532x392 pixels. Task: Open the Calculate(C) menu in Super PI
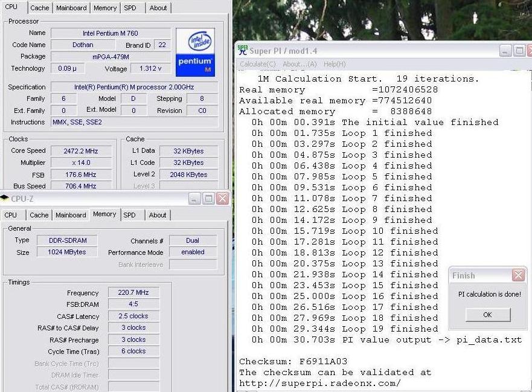[258, 64]
